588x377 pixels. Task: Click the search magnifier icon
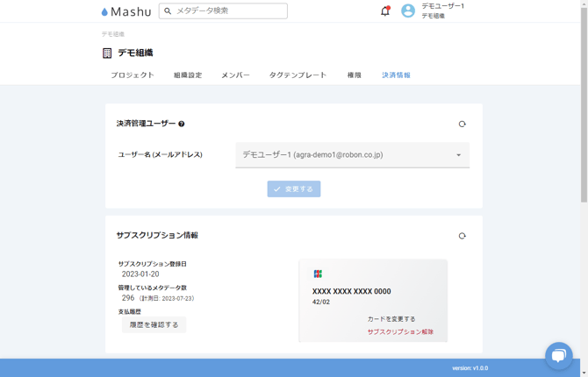click(168, 11)
